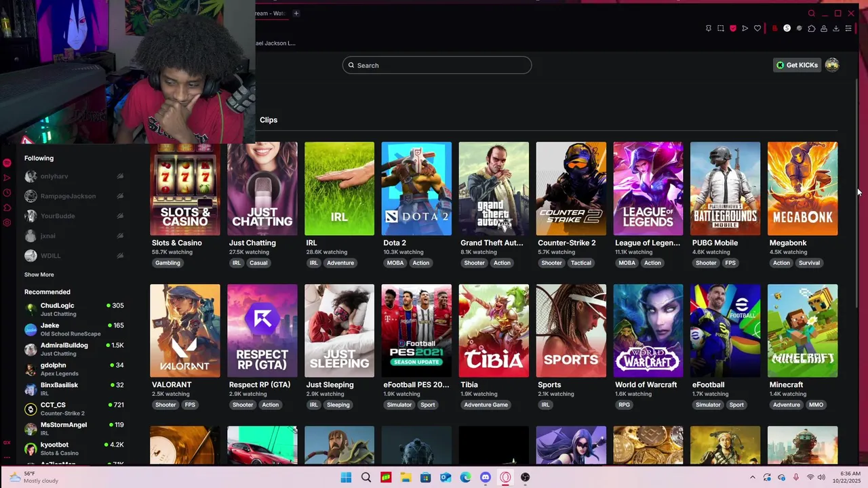Open Easy Setup sliders icon
868x488 pixels.
coord(848,28)
